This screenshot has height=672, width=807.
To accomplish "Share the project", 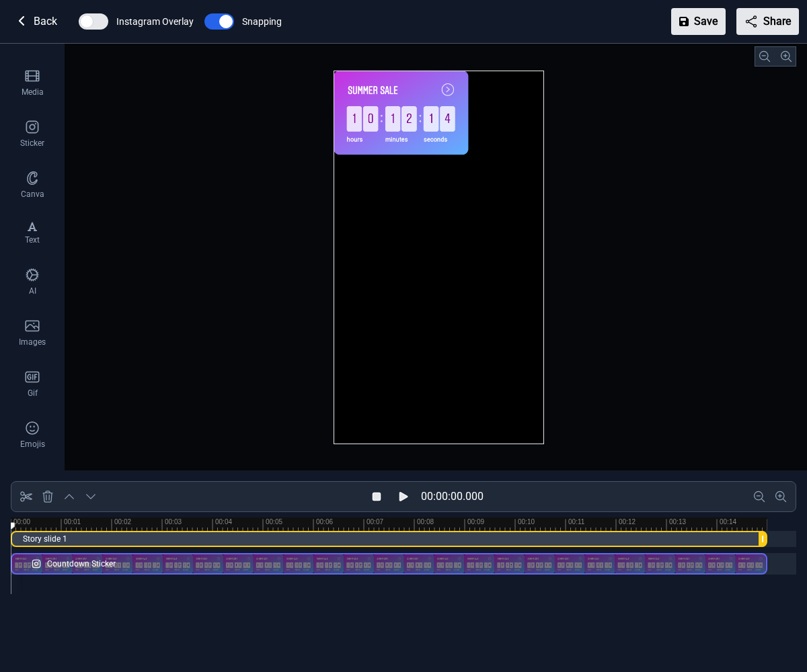I will [767, 22].
